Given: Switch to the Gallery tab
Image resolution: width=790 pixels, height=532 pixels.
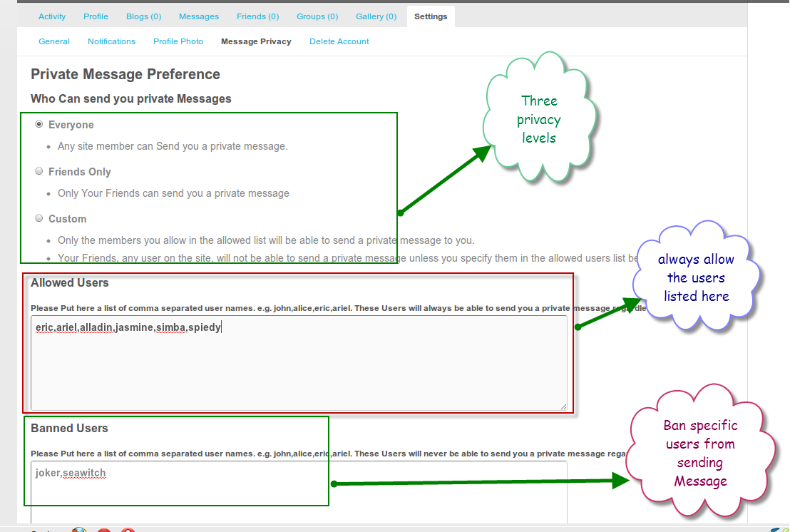Looking at the screenshot, I should point(376,16).
